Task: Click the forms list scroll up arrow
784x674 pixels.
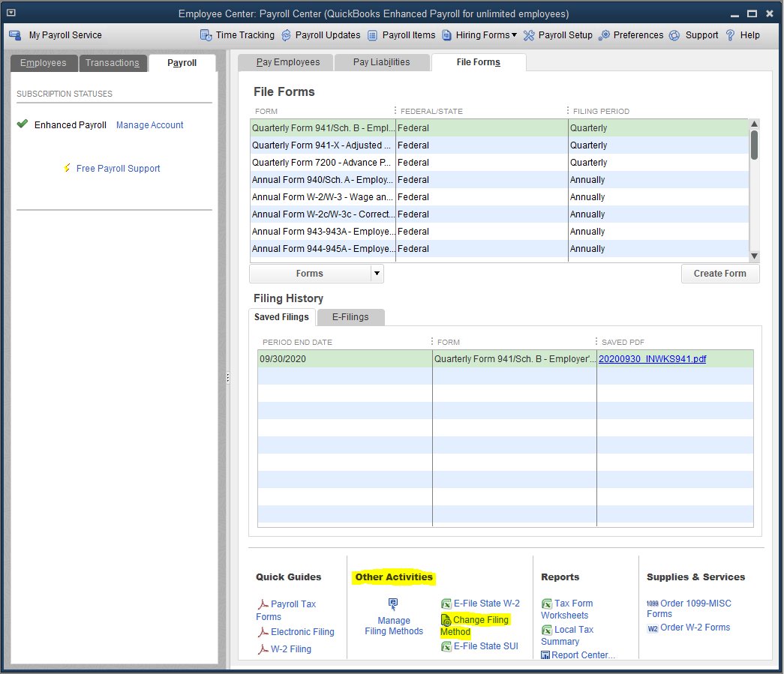Action: (x=755, y=124)
